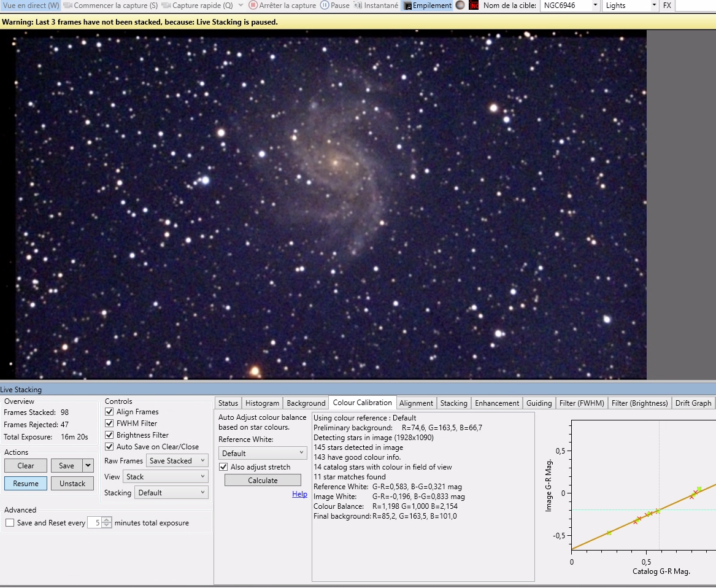Viewport: 716px width, 588px height.
Task: Toggle the Also adjust stretch checkbox
Action: click(x=223, y=467)
